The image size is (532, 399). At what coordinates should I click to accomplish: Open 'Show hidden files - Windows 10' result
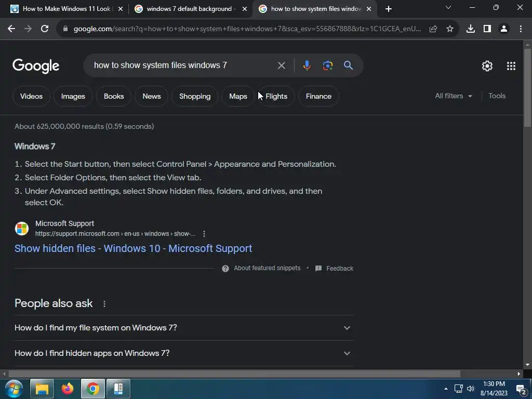[x=134, y=248]
